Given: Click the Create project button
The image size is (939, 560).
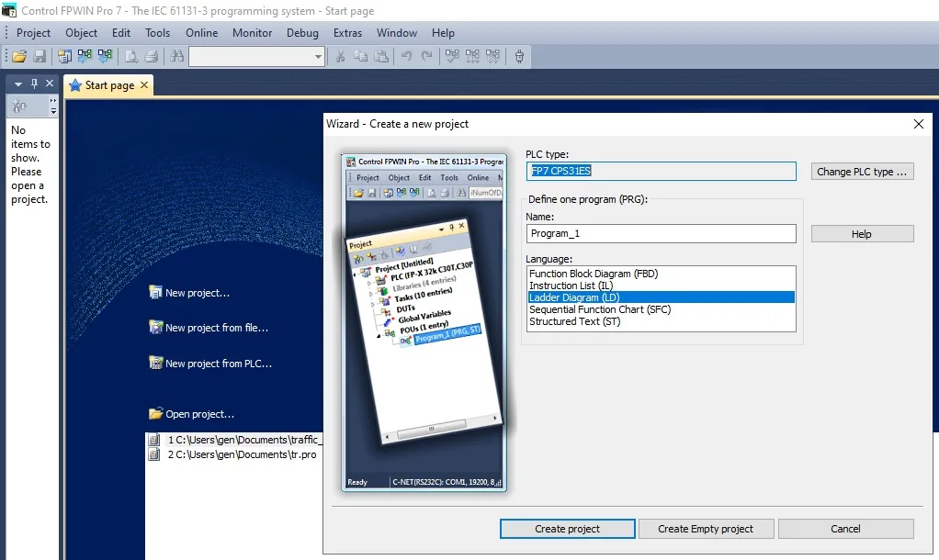Looking at the screenshot, I should click(x=567, y=529).
